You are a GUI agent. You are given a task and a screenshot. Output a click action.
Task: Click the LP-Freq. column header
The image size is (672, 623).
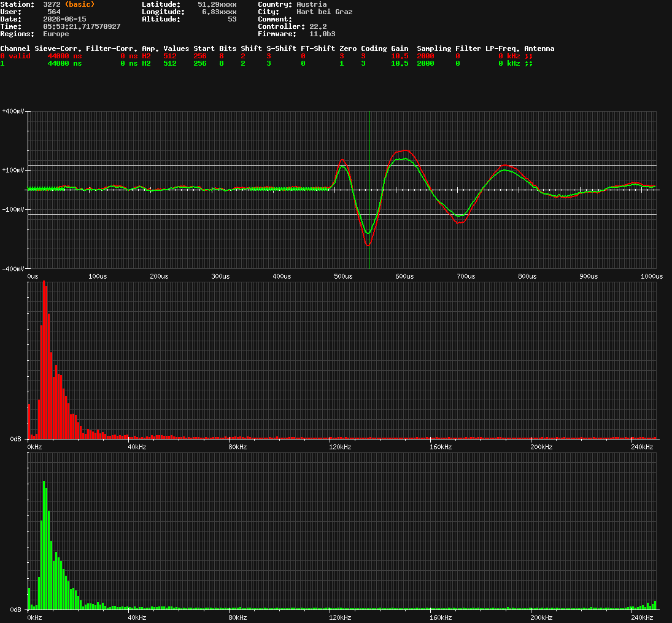(502, 48)
